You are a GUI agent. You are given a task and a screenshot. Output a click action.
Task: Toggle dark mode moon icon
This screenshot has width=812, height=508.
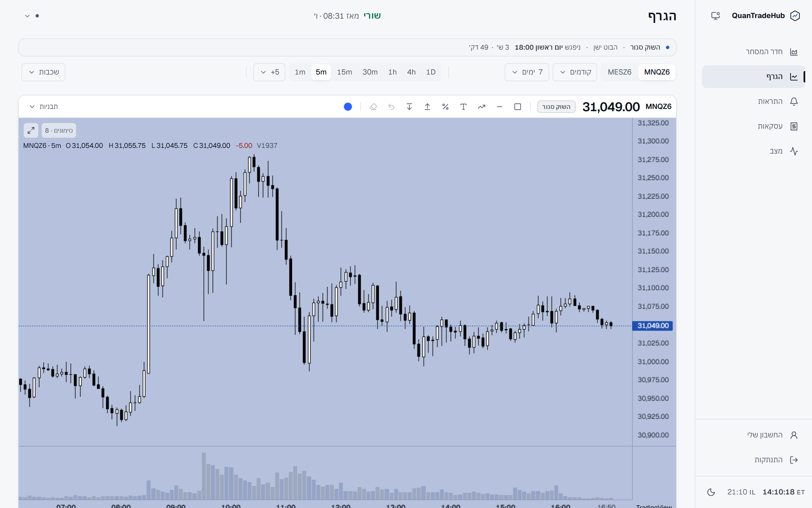point(711,492)
